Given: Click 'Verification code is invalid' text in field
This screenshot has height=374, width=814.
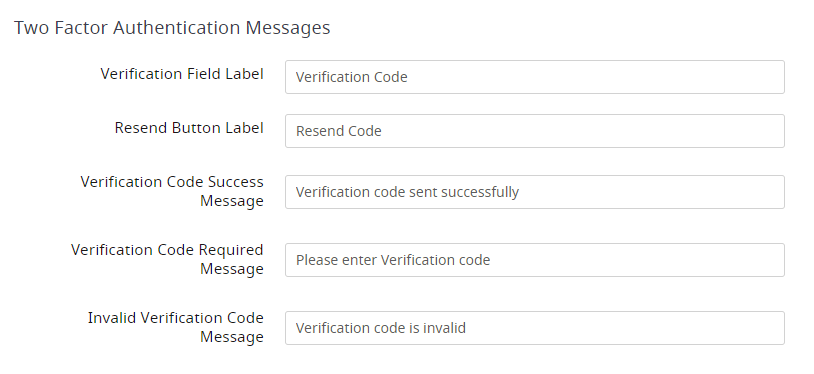Looking at the screenshot, I should click(381, 328).
